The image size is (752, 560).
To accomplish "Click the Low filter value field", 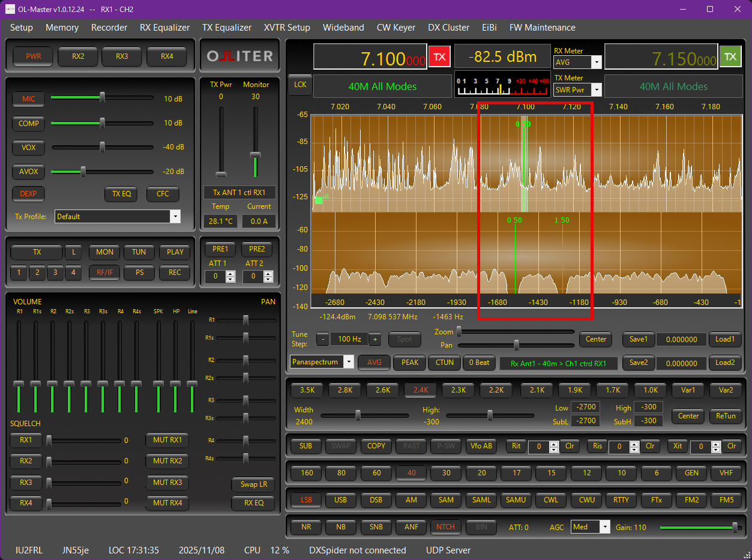I will tap(585, 408).
